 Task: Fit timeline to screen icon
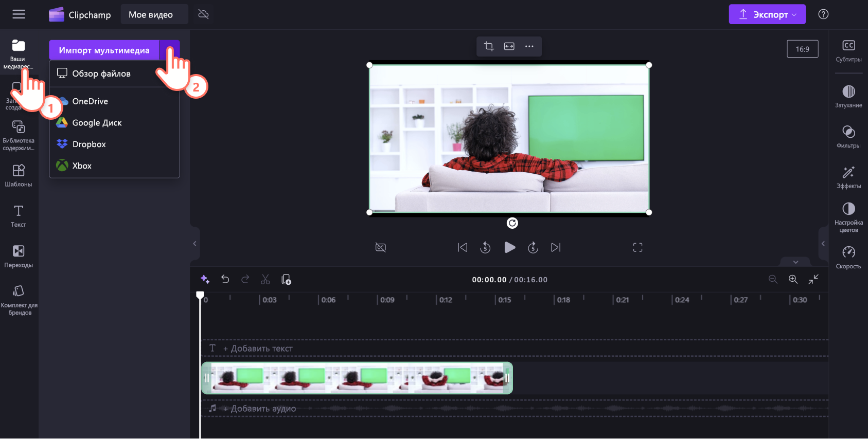[813, 279]
